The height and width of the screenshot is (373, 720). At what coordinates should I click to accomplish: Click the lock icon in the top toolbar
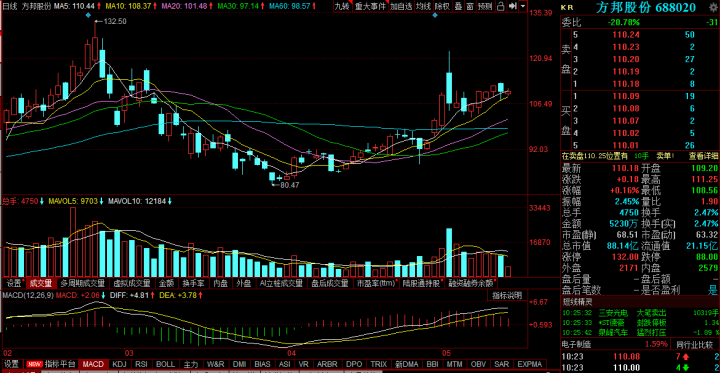pos(501,6)
